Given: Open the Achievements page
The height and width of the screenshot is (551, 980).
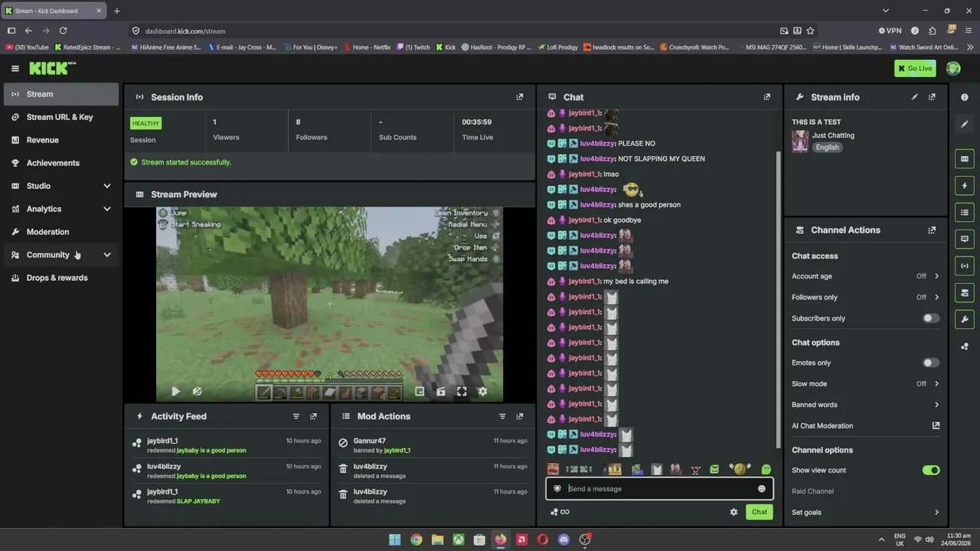Looking at the screenshot, I should pyautogui.click(x=61, y=163).
